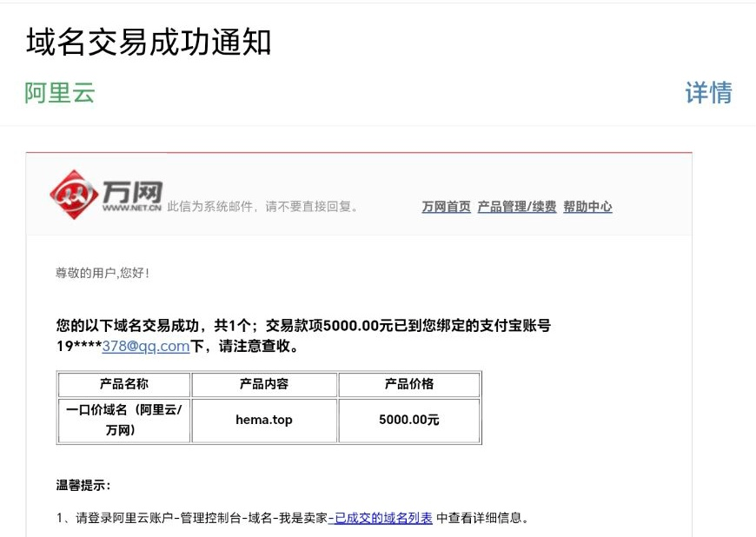Click the WWW.NET.CN text under logo
Screen dimensions: 756x537
click(131, 208)
